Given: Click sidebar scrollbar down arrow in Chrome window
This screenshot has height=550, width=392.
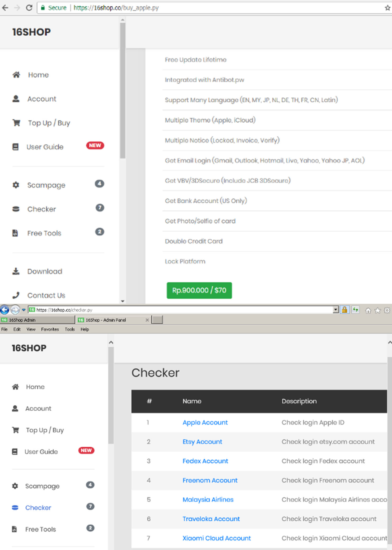Looking at the screenshot, I should [x=123, y=301].
